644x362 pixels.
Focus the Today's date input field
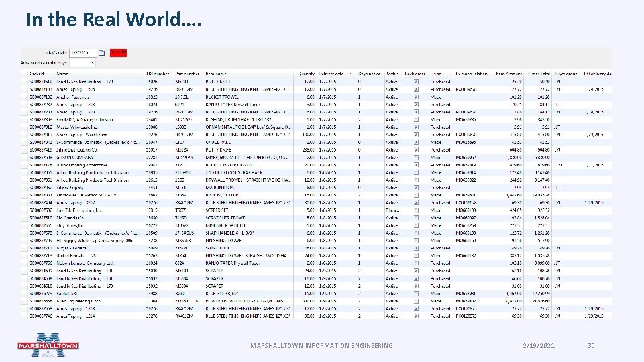[83, 53]
